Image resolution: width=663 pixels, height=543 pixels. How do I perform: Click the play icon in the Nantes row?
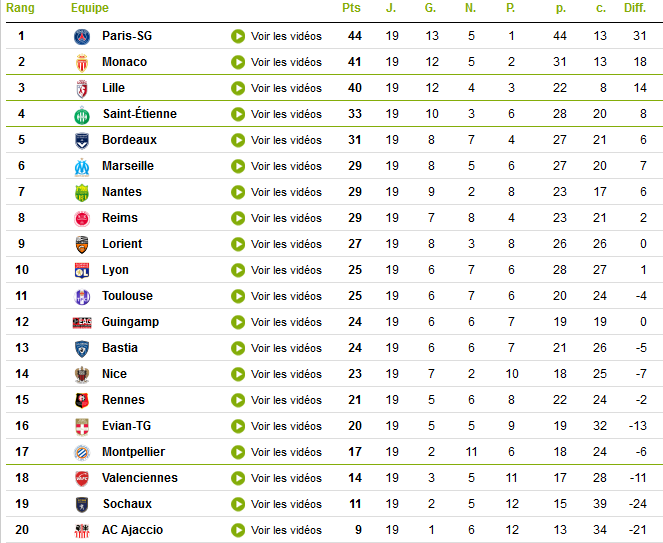(238, 192)
